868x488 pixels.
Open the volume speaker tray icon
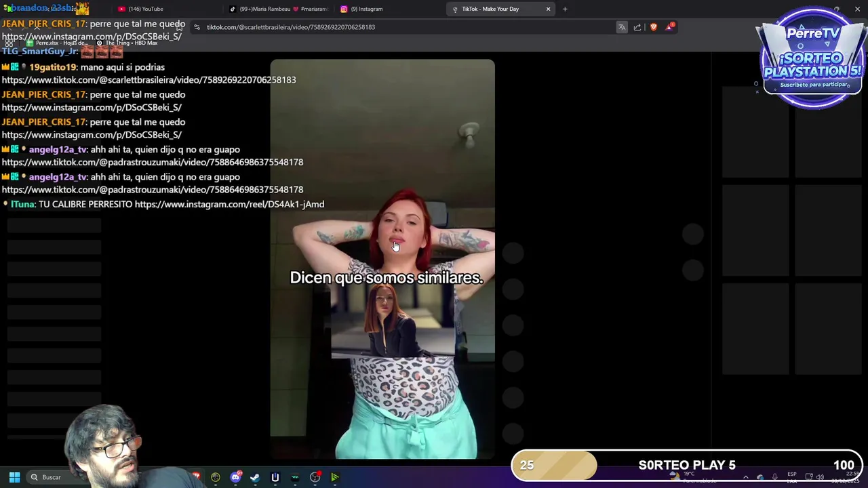coord(820,477)
